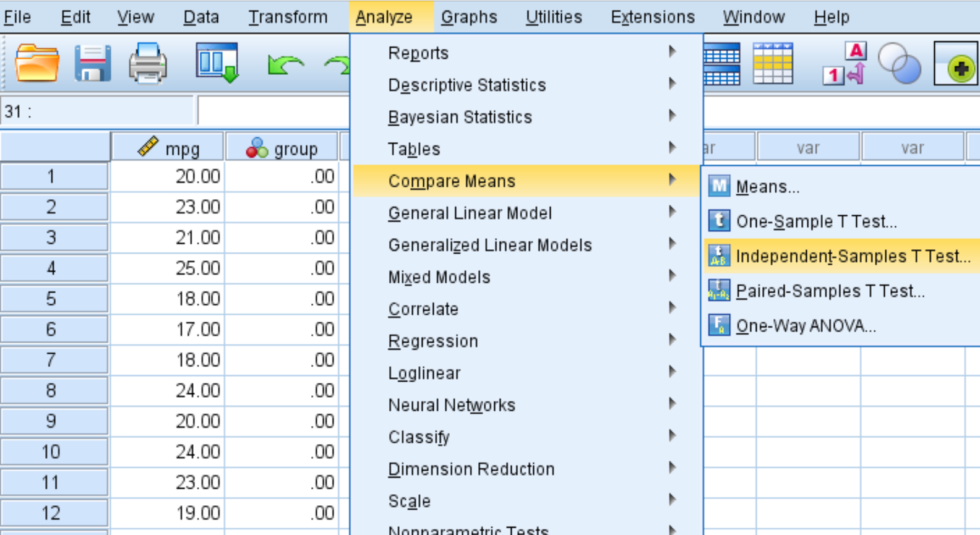Open the File menu
Image resolution: width=980 pixels, height=535 pixels.
[x=17, y=17]
